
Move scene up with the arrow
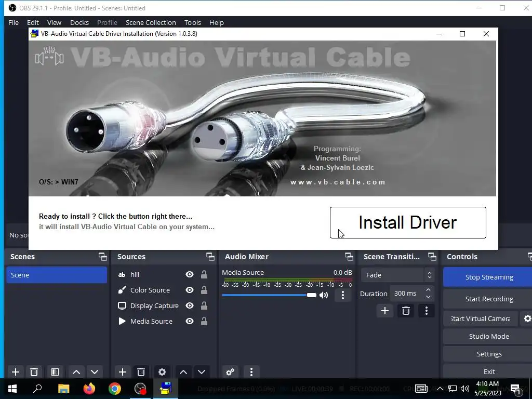[76, 372]
